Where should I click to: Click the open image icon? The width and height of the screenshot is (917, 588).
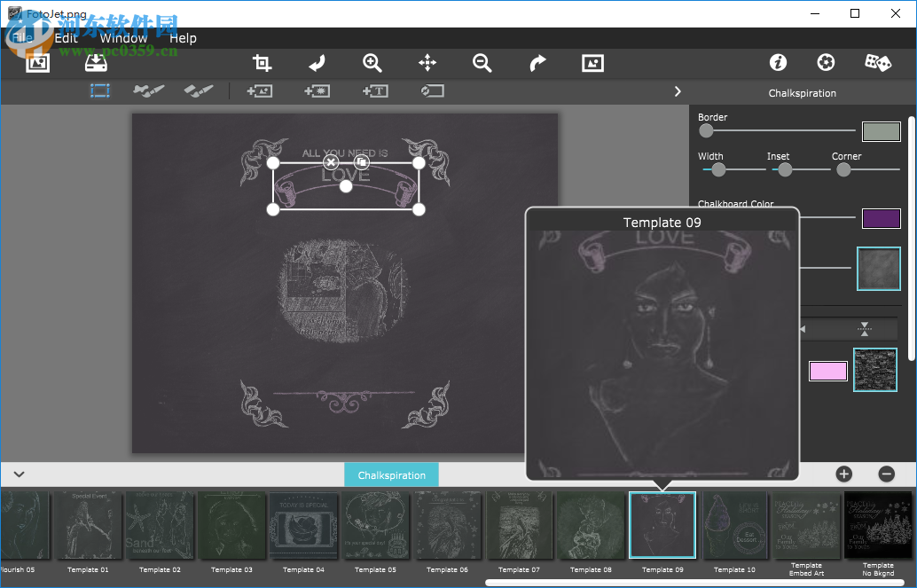(x=37, y=63)
